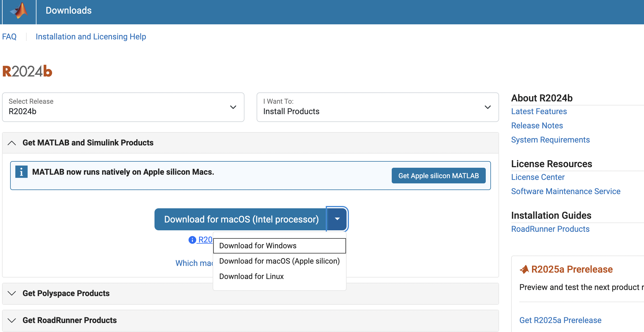Click the MATLAB logo icon
The height and width of the screenshot is (332, 644).
[x=19, y=11]
